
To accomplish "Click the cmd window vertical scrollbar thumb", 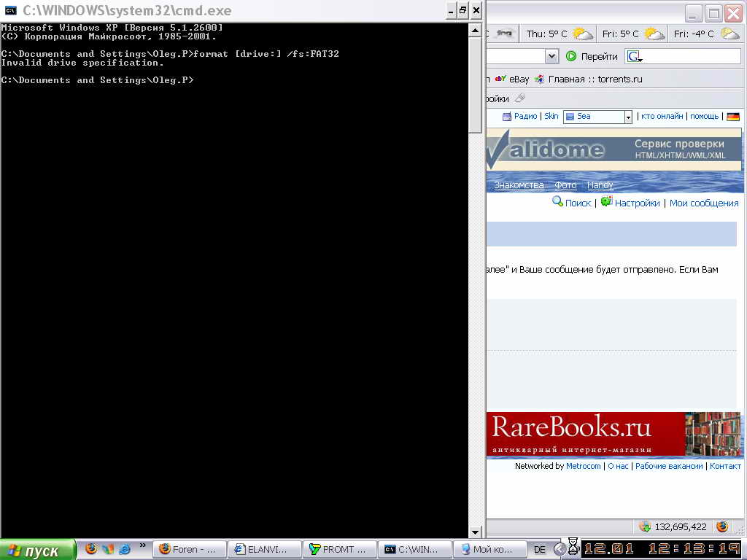I will [x=475, y=80].
